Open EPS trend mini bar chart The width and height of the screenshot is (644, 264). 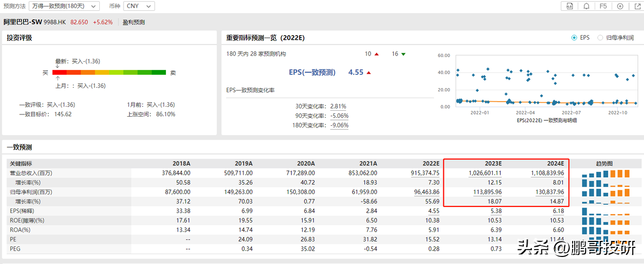pyautogui.click(x=605, y=210)
